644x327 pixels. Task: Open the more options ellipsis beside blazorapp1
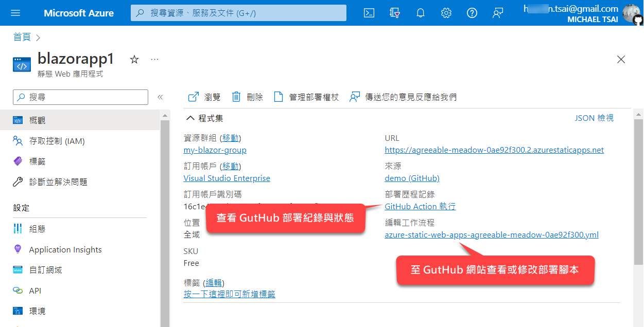pyautogui.click(x=154, y=60)
